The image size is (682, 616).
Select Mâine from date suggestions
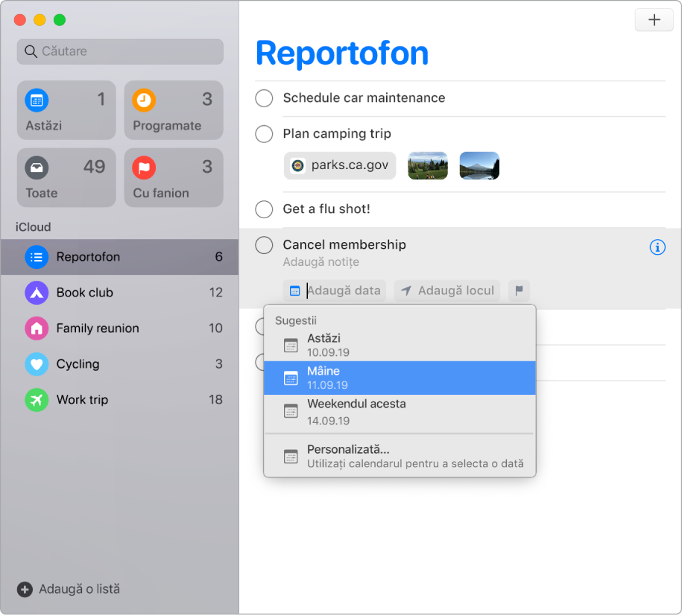pos(400,378)
